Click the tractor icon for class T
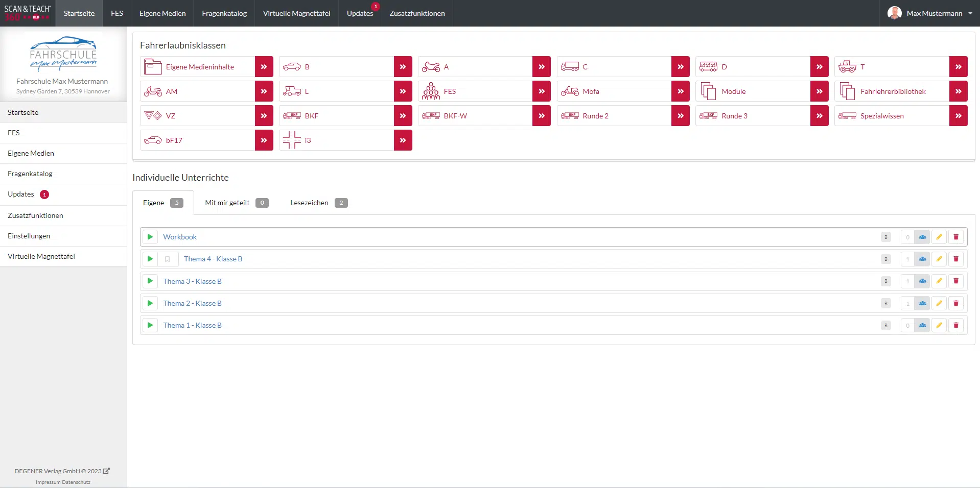This screenshot has height=488, width=980. coord(847,67)
